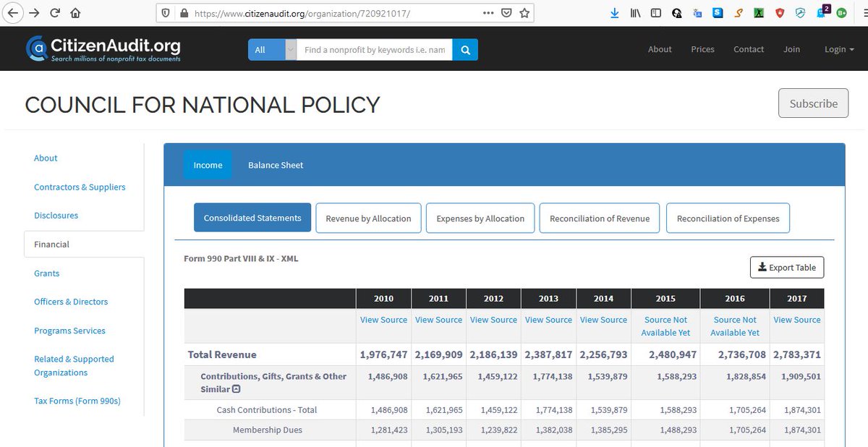This screenshot has width=868, height=447.
Task: Open Tax Forms (Form 990s)
Action: tap(77, 401)
